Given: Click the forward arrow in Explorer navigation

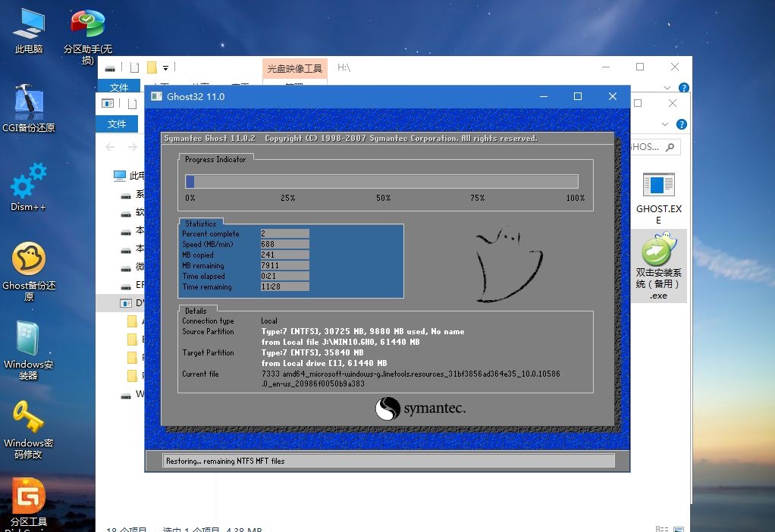Looking at the screenshot, I should click(133, 147).
